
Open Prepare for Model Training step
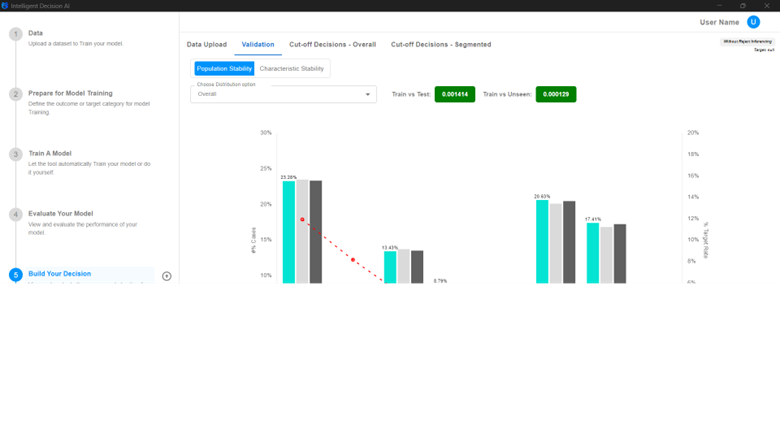(x=70, y=93)
